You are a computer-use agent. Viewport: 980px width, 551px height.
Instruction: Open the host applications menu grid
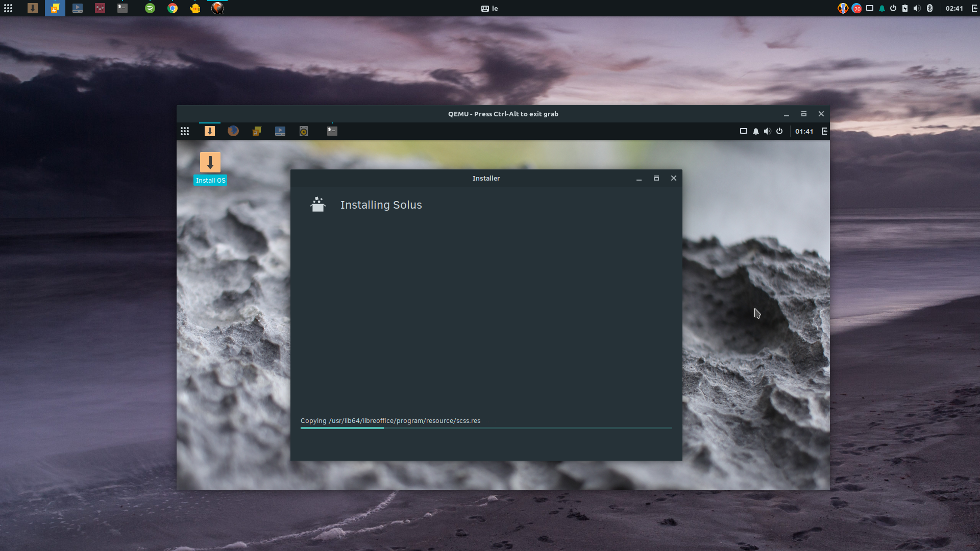point(8,8)
